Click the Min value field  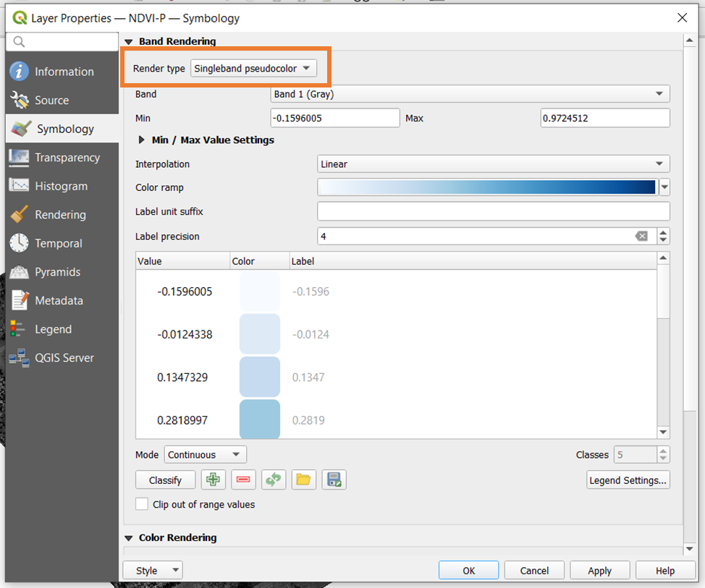335,118
